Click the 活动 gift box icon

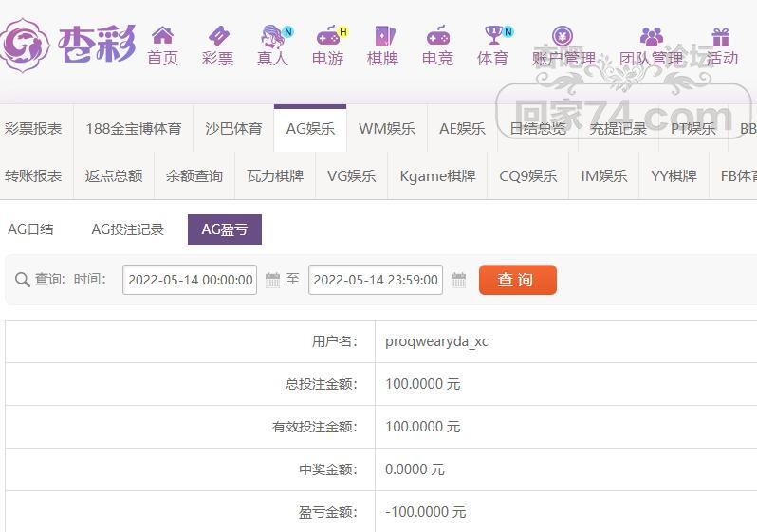point(720,37)
